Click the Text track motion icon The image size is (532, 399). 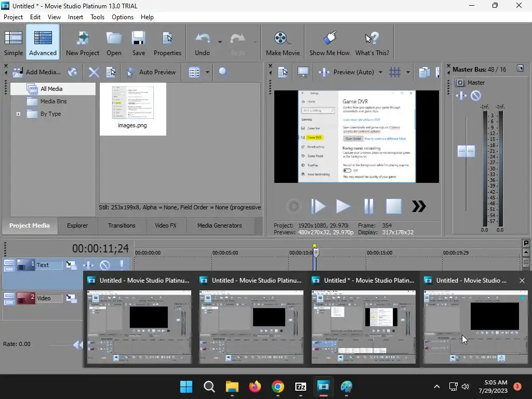(71, 265)
